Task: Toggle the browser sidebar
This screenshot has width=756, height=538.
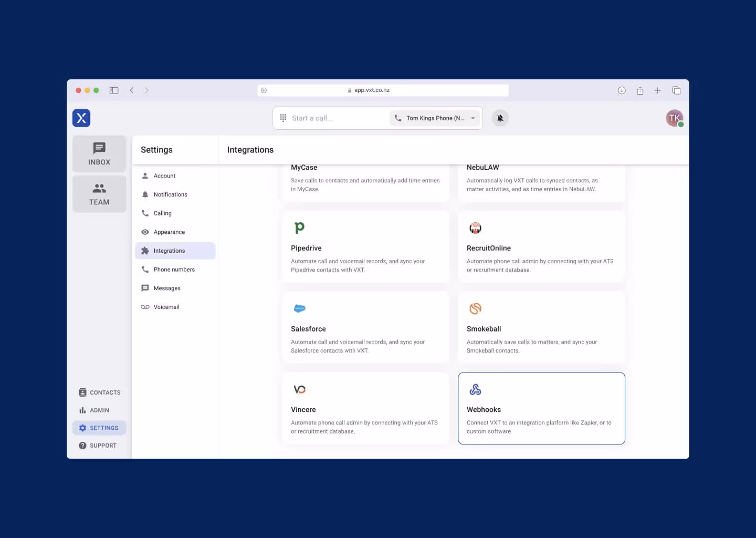Action: click(114, 90)
